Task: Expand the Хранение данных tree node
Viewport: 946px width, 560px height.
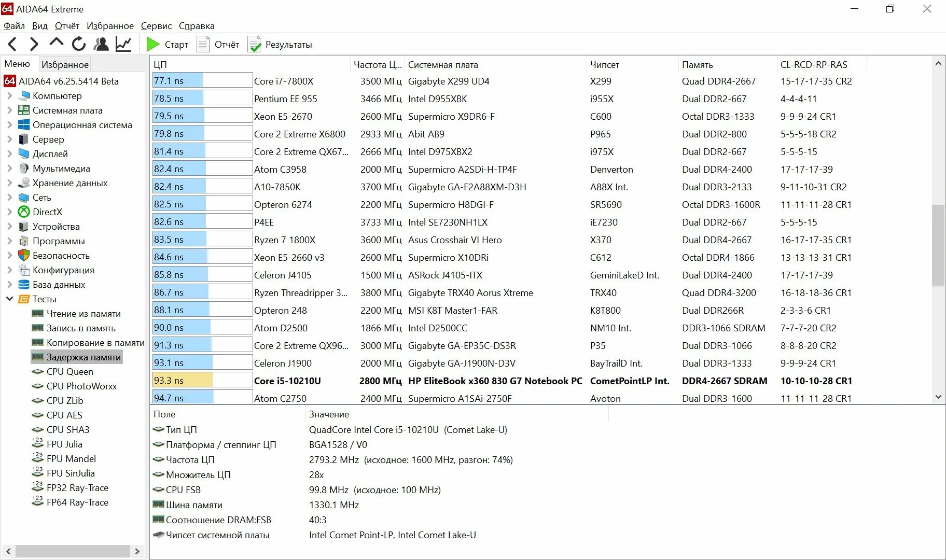Action: [9, 183]
